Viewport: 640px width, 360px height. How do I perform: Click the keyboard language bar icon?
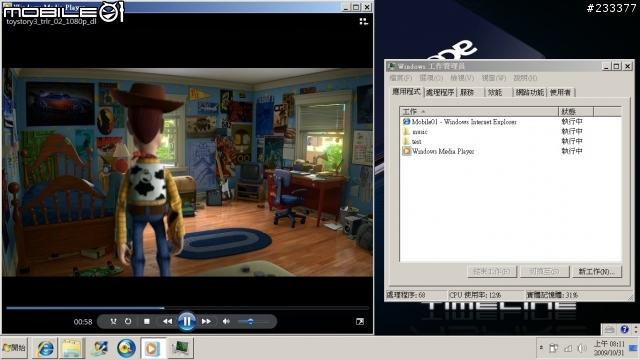click(x=609, y=329)
